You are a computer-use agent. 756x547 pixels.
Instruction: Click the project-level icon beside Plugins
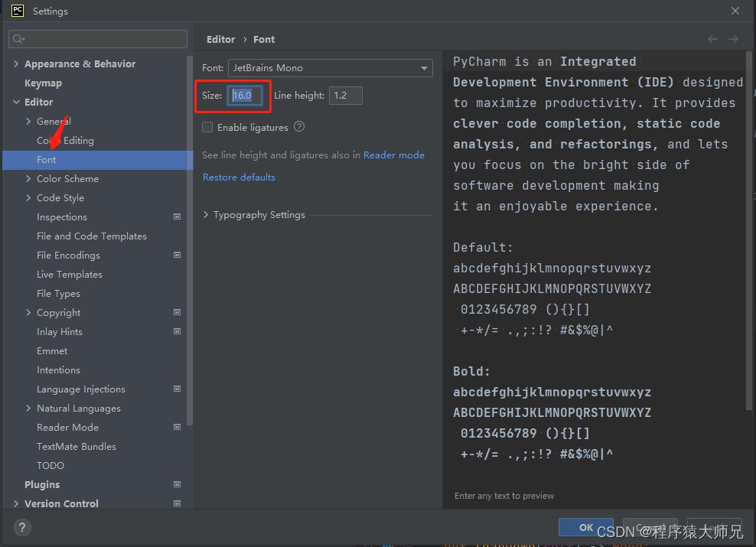point(177,484)
